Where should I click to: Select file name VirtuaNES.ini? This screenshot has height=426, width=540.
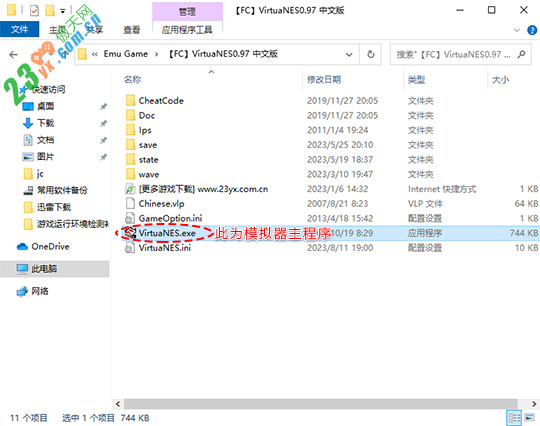(x=165, y=248)
